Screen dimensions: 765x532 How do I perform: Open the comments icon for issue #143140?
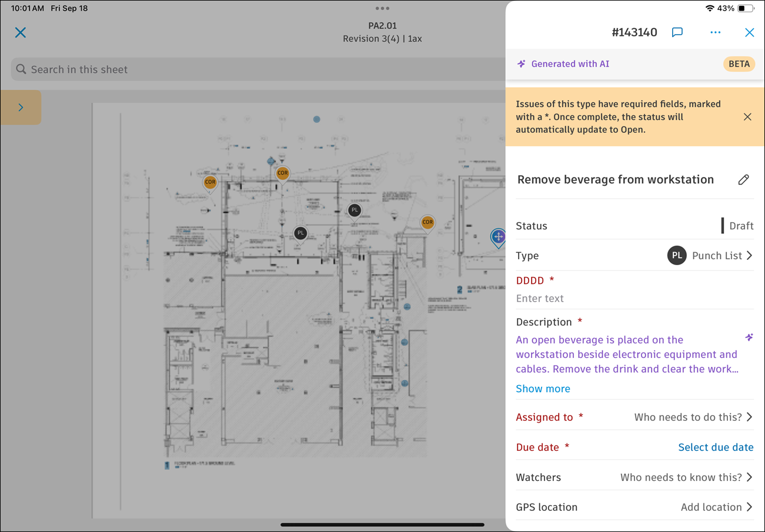coord(677,32)
